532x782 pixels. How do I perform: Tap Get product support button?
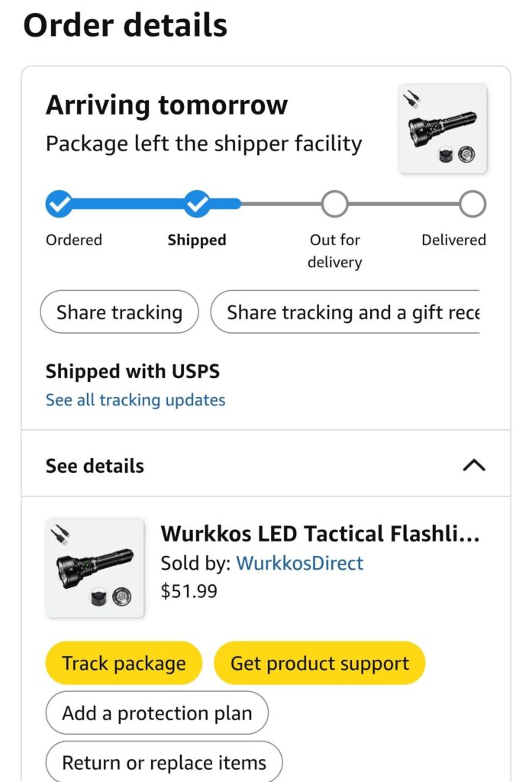click(x=319, y=663)
